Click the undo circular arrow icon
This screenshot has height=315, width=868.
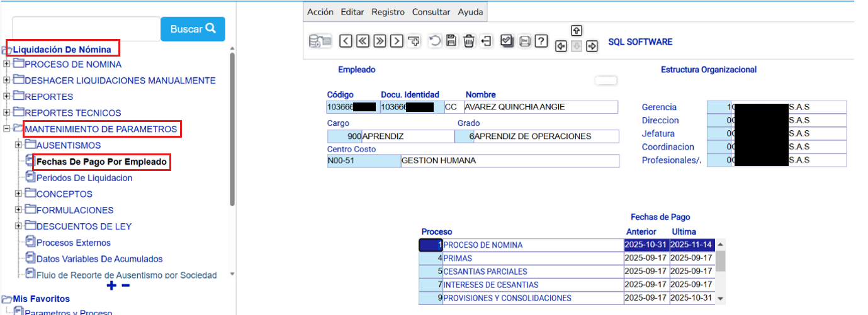coord(434,41)
